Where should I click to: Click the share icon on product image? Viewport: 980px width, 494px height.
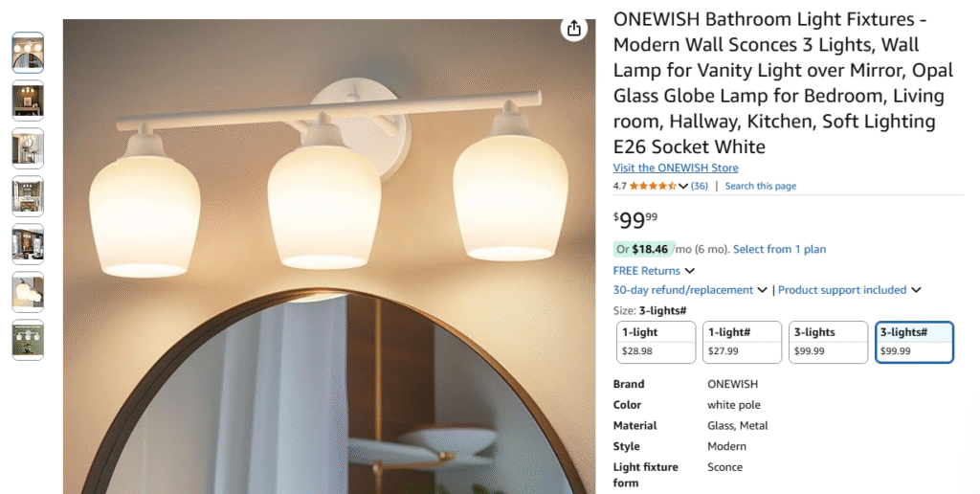point(574,29)
